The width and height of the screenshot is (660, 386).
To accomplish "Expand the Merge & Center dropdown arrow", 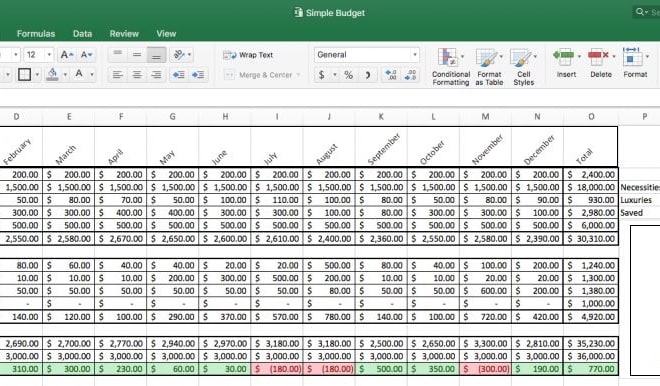I will 298,75.
